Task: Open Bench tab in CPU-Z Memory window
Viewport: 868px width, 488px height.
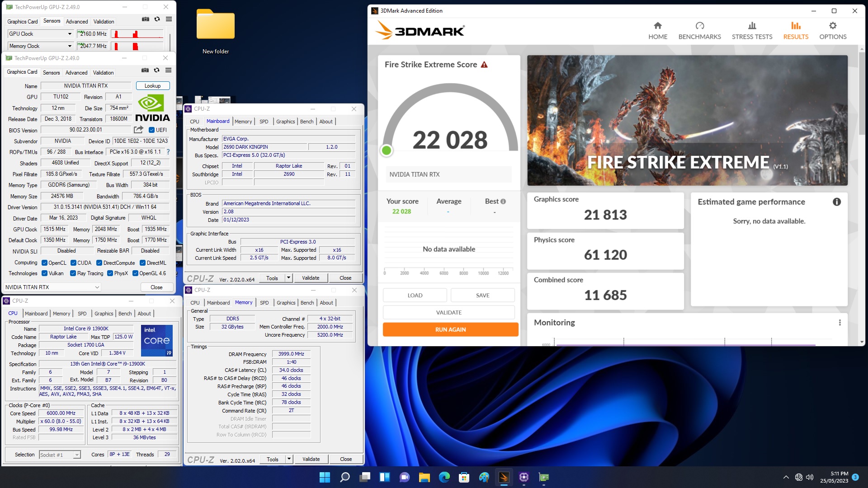Action: 307,303
